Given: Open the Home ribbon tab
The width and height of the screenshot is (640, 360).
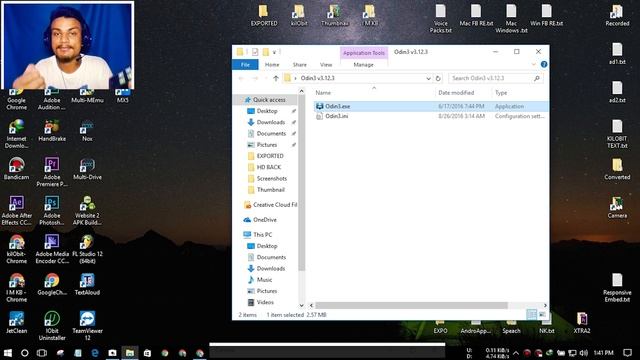Looking at the screenshot, I should pyautogui.click(x=272, y=64).
